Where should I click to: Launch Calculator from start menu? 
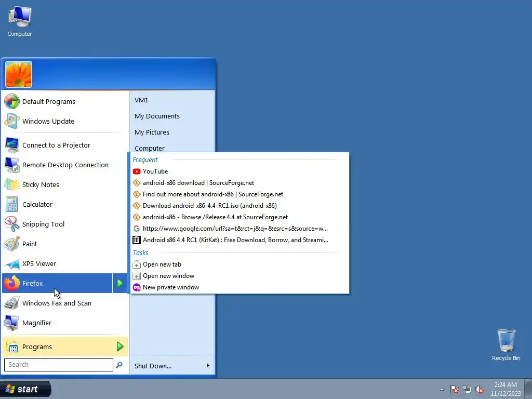(x=65, y=204)
